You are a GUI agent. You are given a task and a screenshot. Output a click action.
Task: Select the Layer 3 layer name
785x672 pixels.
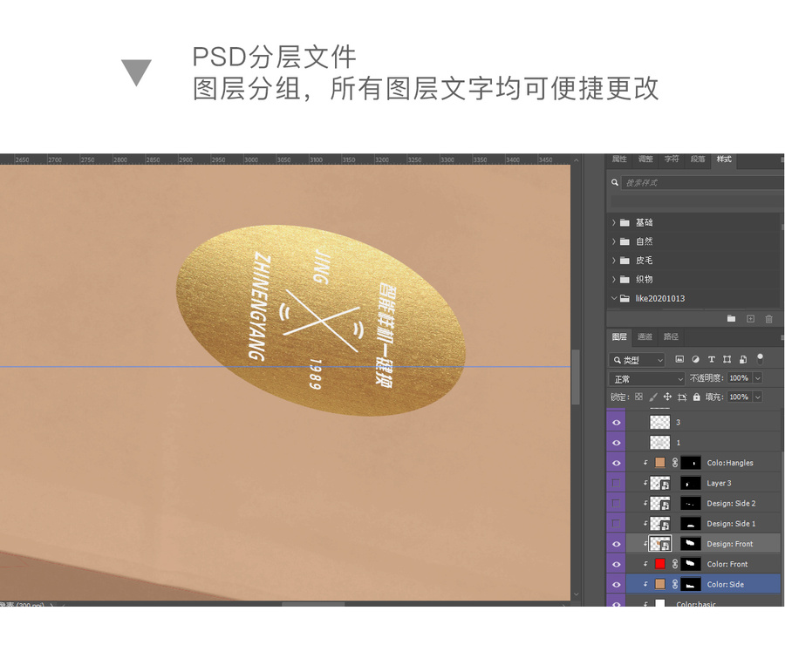(x=719, y=484)
